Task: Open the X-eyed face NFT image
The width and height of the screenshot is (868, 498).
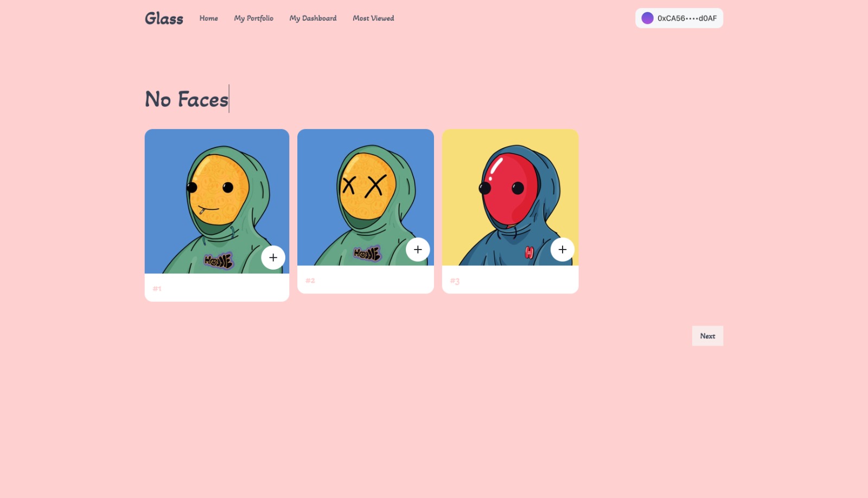Action: (366, 197)
